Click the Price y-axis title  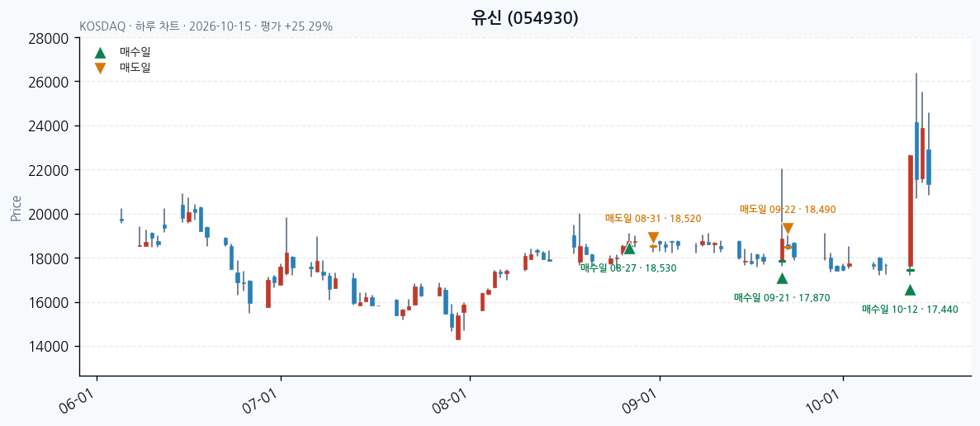(16, 208)
